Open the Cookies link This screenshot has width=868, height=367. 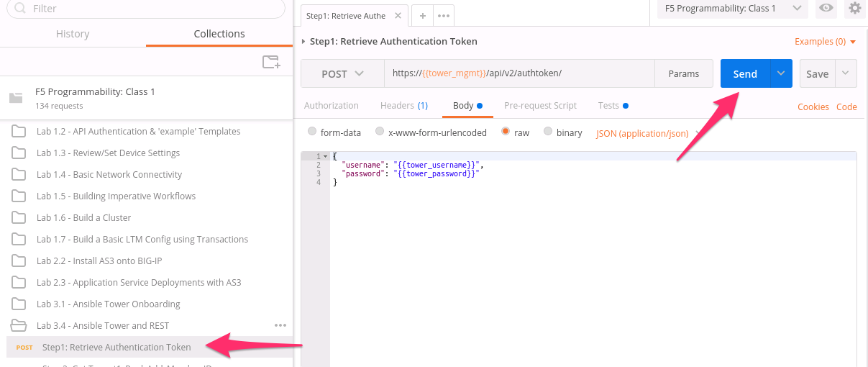coord(813,107)
